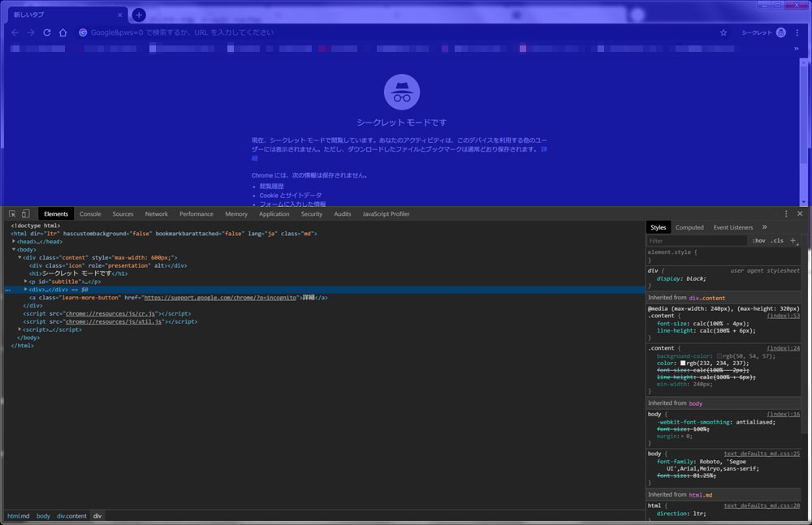
Task: Select the doctype html line
Action: point(36,226)
